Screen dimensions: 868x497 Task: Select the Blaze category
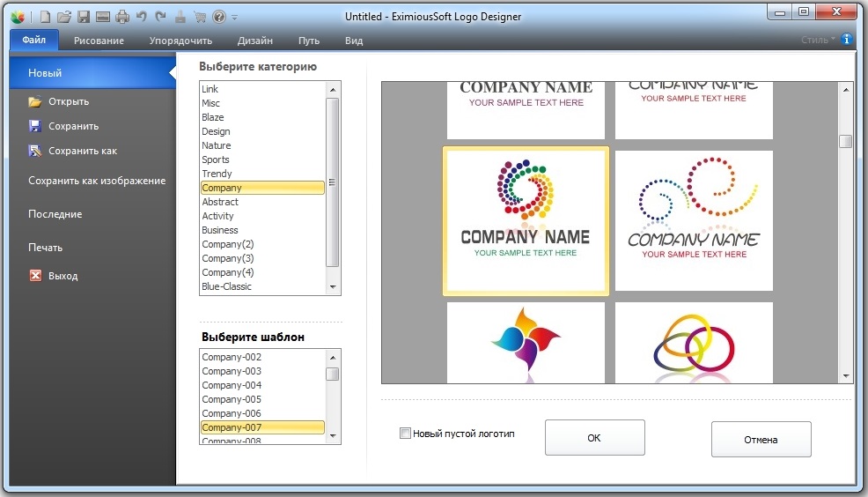pos(262,117)
